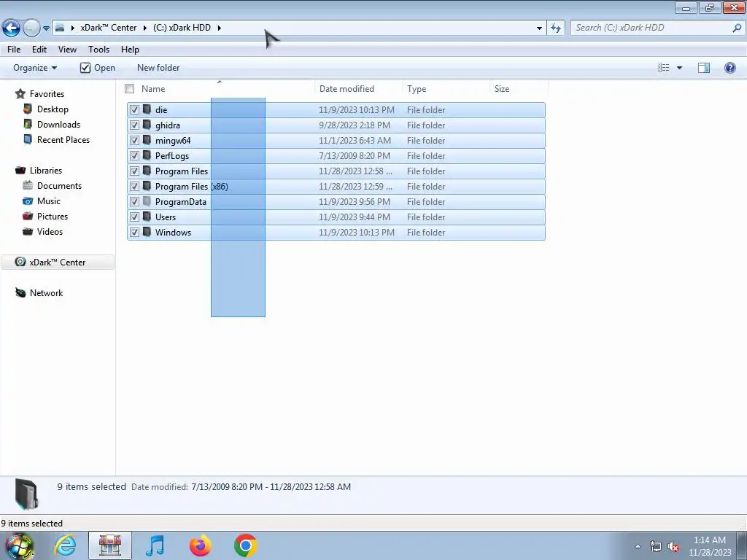Uncheck the Windows folder checkbox
Screen dimensions: 747x560
click(x=134, y=232)
